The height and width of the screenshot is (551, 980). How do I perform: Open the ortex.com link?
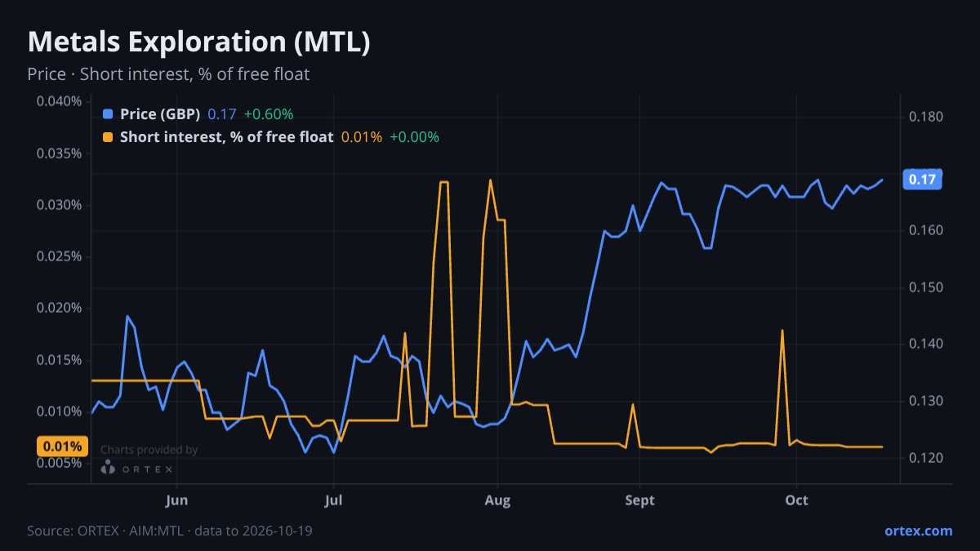click(919, 531)
